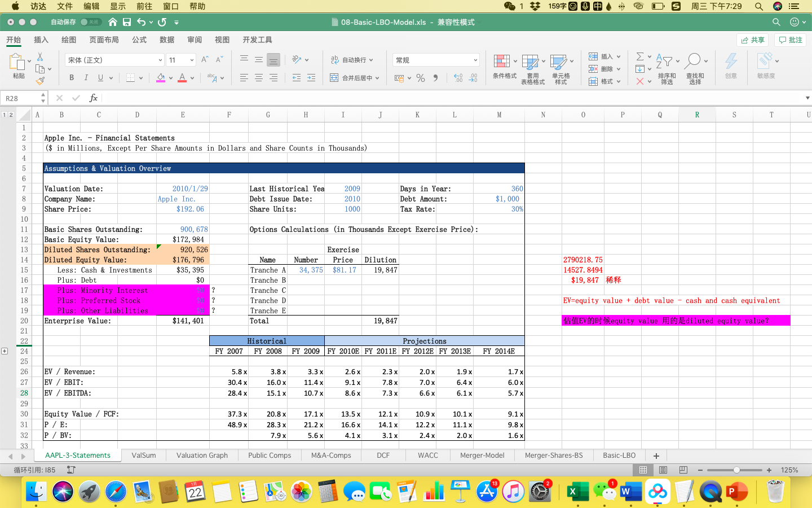The height and width of the screenshot is (508, 812).
Task: Zoom in with the plus button
Action: (769, 470)
